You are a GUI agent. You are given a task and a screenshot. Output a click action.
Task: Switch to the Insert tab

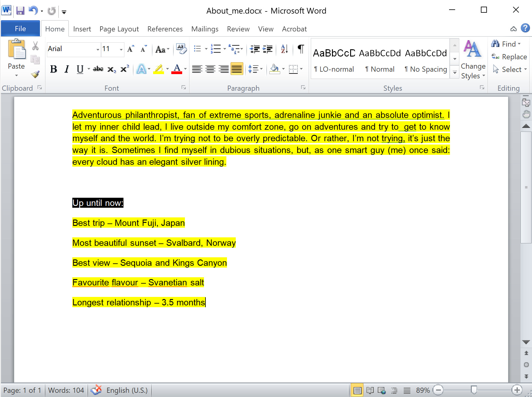[x=82, y=29]
